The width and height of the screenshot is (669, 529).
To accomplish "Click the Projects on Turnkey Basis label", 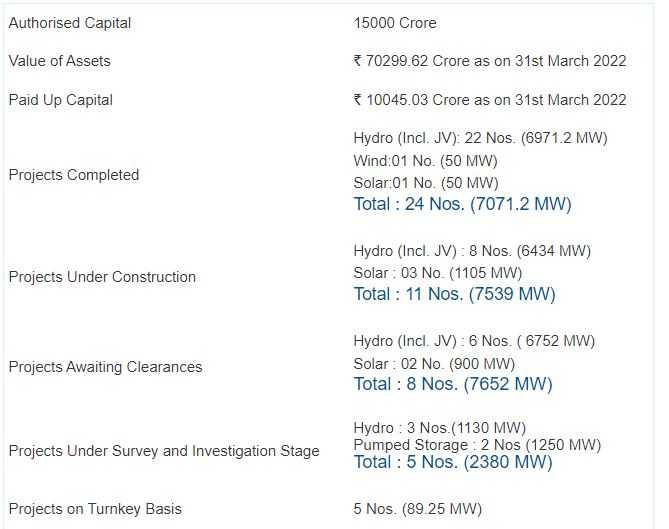I will pyautogui.click(x=95, y=509).
